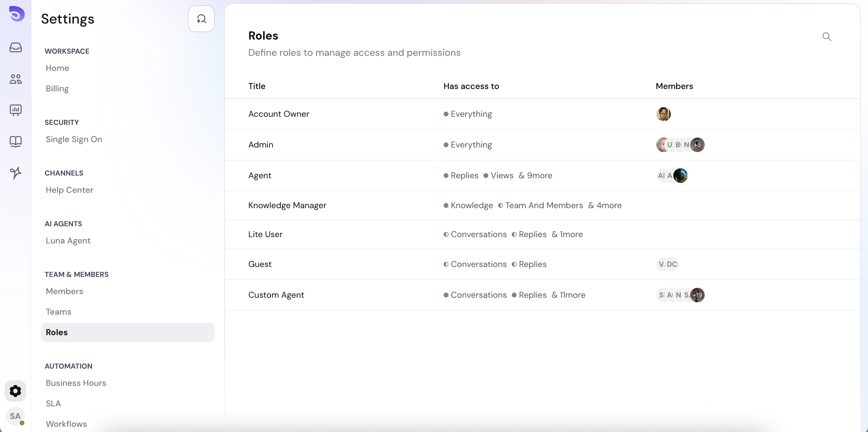Click the '& 9more' access text for Agent
868x432 pixels.
tap(535, 175)
